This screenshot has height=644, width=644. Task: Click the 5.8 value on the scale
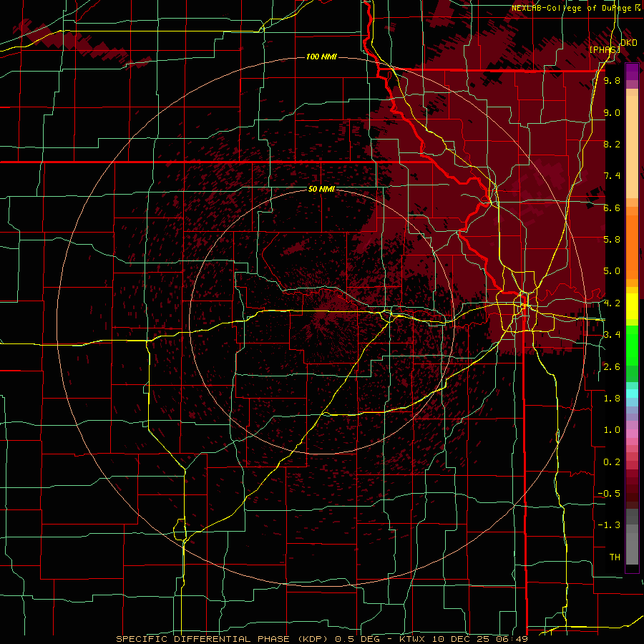click(x=612, y=240)
